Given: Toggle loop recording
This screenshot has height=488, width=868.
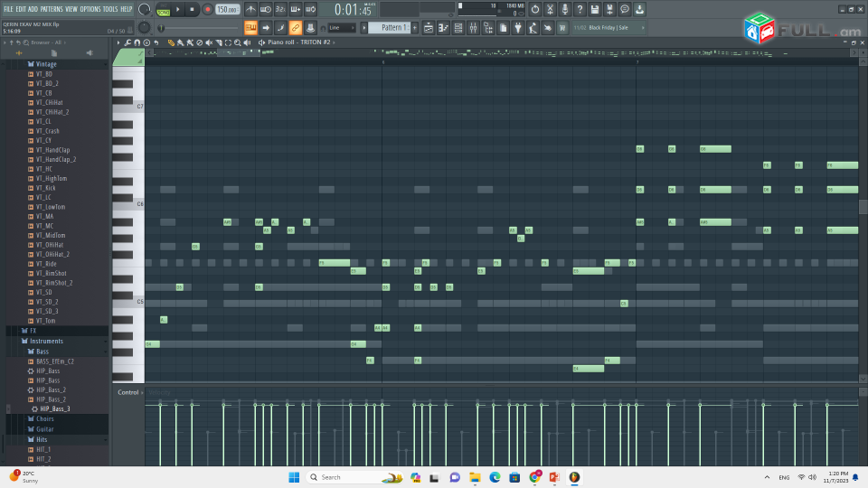Looking at the screenshot, I should tap(310, 9).
